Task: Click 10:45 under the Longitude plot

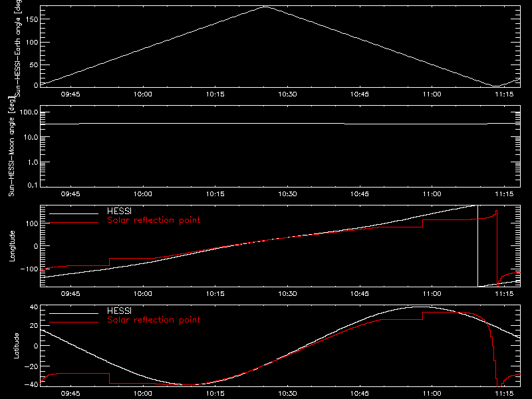Action: point(360,293)
